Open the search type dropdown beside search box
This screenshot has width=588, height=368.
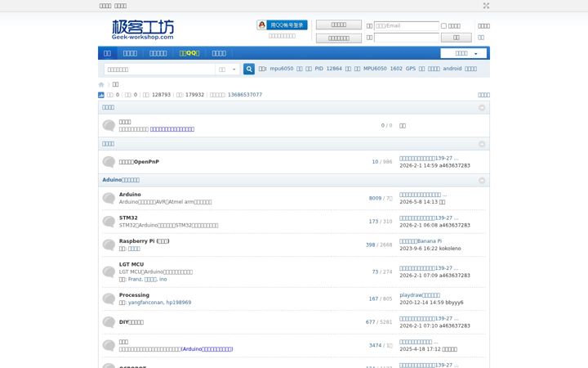(x=227, y=70)
